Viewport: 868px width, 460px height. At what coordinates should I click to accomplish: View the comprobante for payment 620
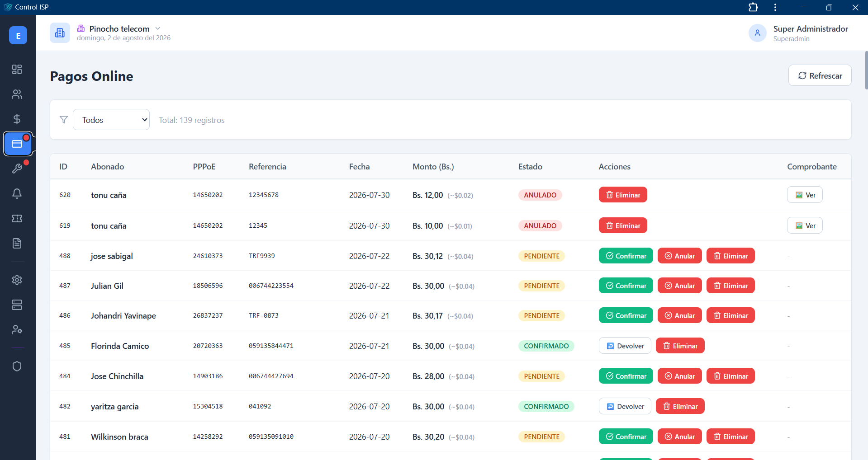(805, 195)
